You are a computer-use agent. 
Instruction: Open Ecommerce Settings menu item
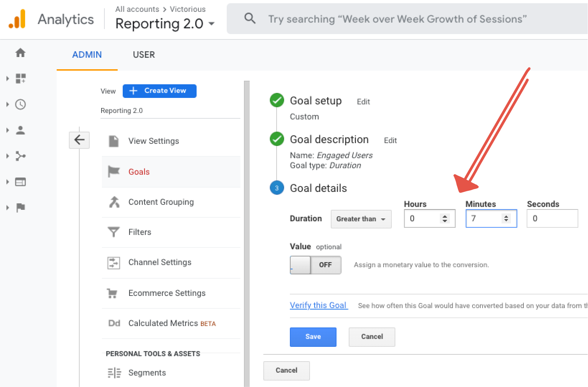[171, 293]
